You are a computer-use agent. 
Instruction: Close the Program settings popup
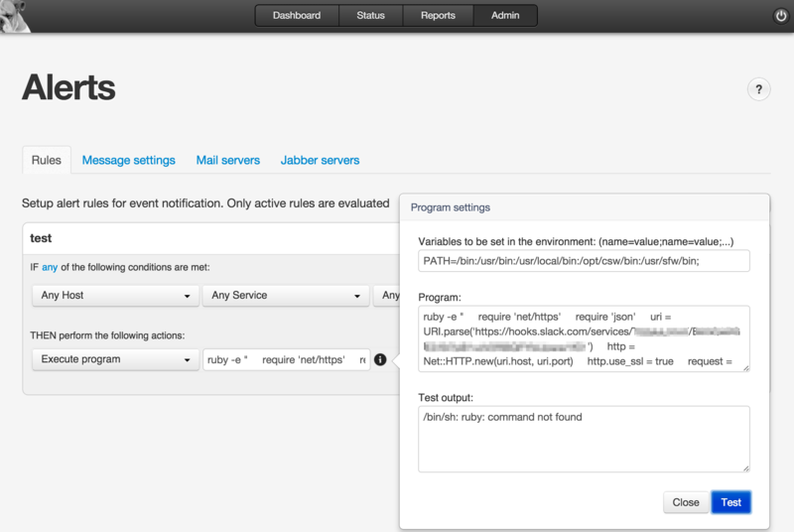point(686,502)
